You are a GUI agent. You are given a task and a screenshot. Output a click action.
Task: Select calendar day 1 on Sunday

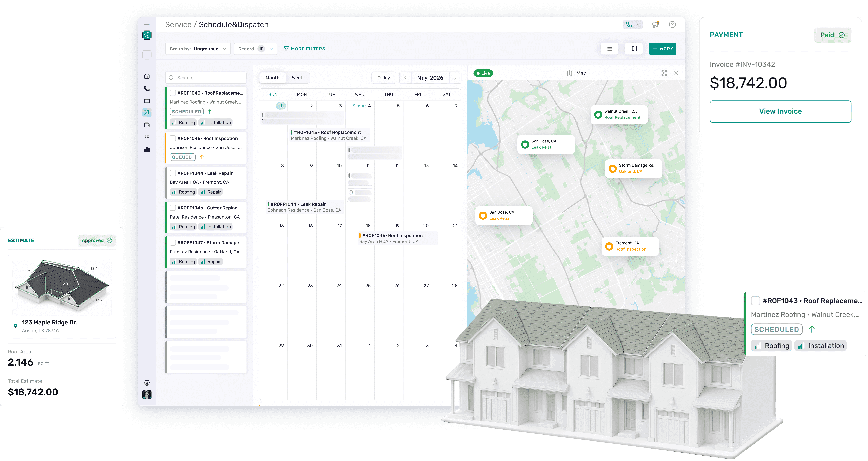(281, 106)
